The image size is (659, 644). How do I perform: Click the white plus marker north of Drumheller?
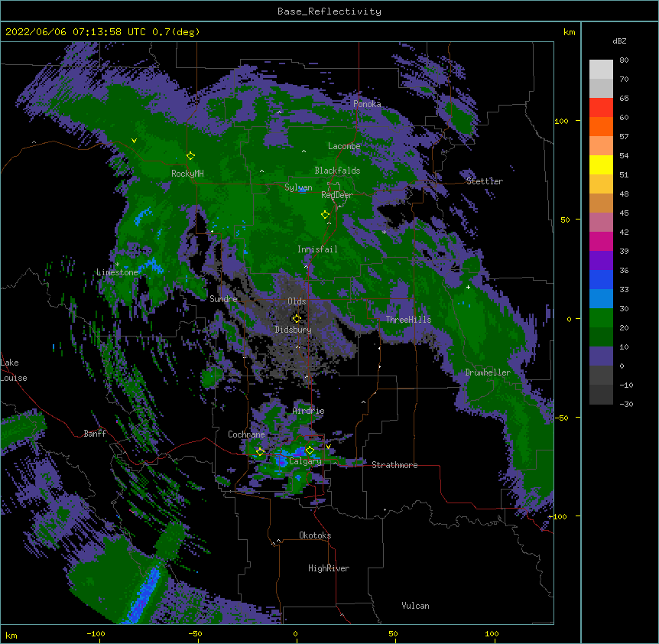coord(468,287)
